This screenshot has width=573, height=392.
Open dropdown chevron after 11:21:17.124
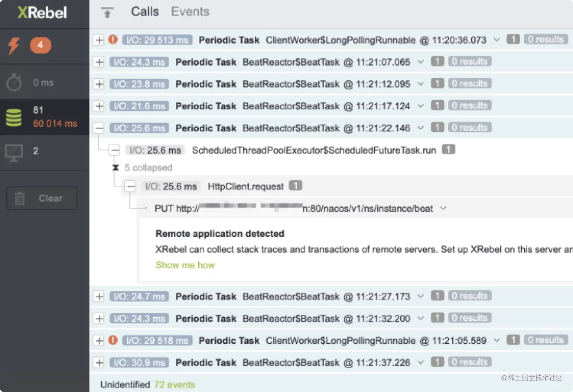pos(420,106)
